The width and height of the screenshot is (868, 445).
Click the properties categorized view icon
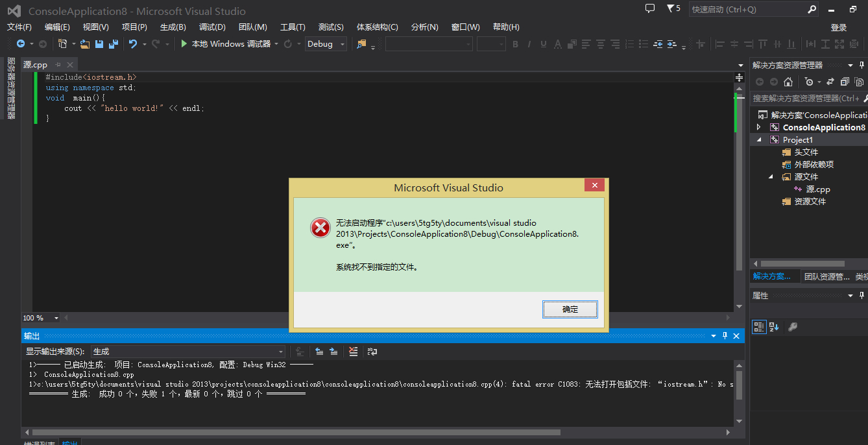point(758,327)
